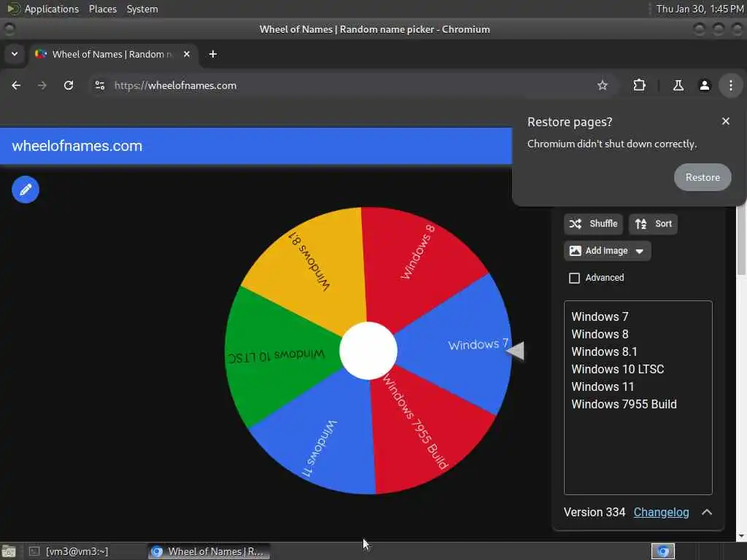The width and height of the screenshot is (747, 560).
Task: Enable the Advanced checkbox
Action: pyautogui.click(x=575, y=278)
